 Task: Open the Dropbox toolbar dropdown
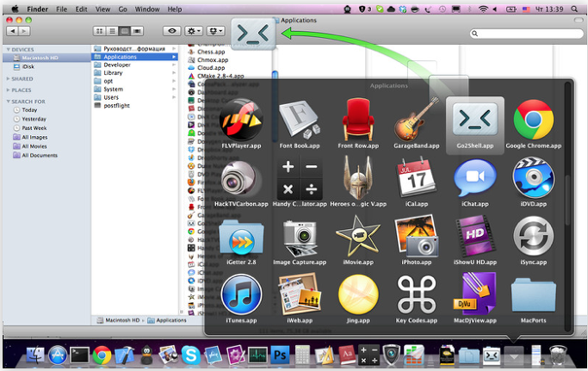(x=215, y=31)
